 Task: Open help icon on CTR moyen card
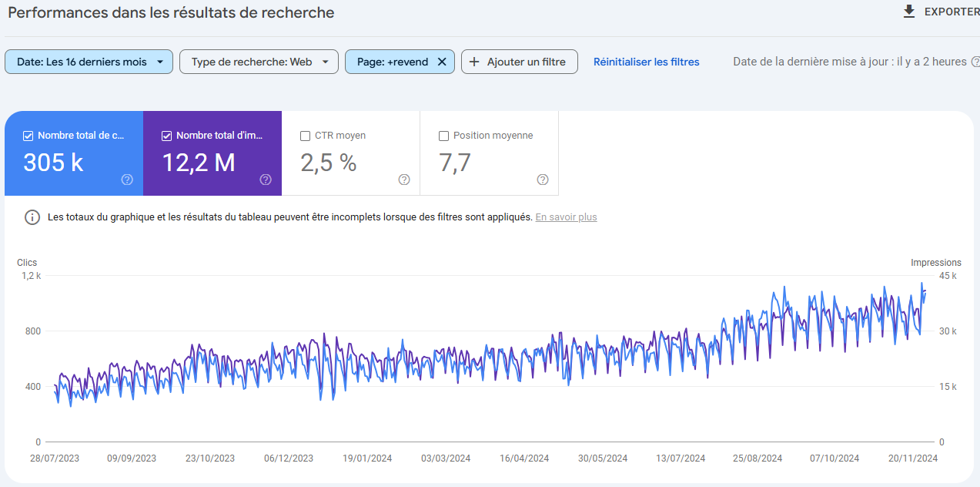(404, 180)
